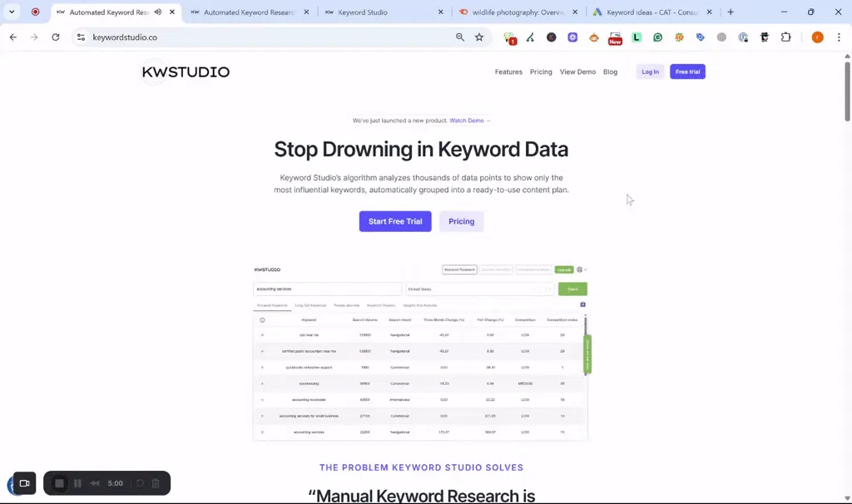This screenshot has width=852, height=504.
Task: Open a new browser tab
Action: tap(731, 12)
